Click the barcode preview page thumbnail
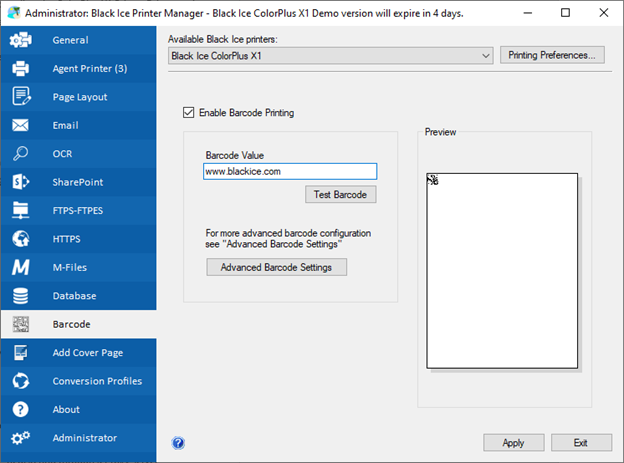Image resolution: width=624 pixels, height=463 pixels. (x=502, y=271)
